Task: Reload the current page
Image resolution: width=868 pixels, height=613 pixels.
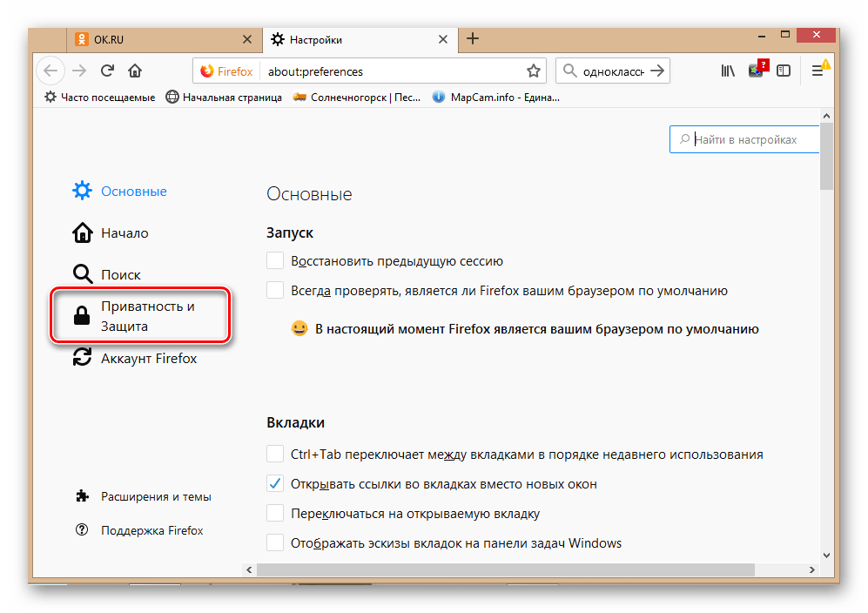Action: coord(107,71)
